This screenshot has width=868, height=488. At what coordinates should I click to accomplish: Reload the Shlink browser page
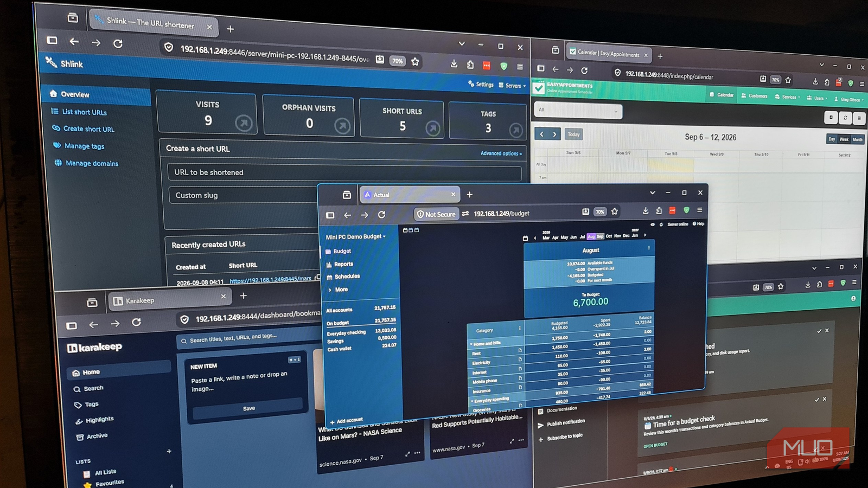click(x=118, y=43)
